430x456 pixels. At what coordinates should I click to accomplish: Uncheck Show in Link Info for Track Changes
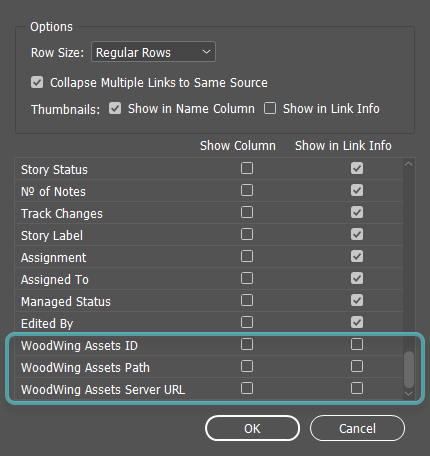click(x=357, y=212)
